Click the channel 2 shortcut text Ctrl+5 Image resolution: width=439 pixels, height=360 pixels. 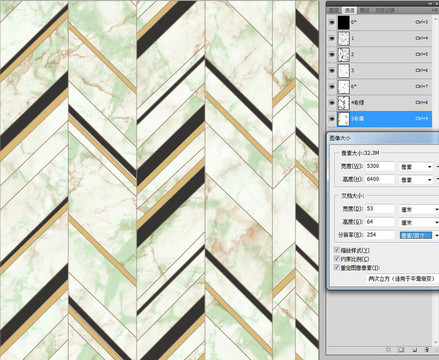(422, 54)
